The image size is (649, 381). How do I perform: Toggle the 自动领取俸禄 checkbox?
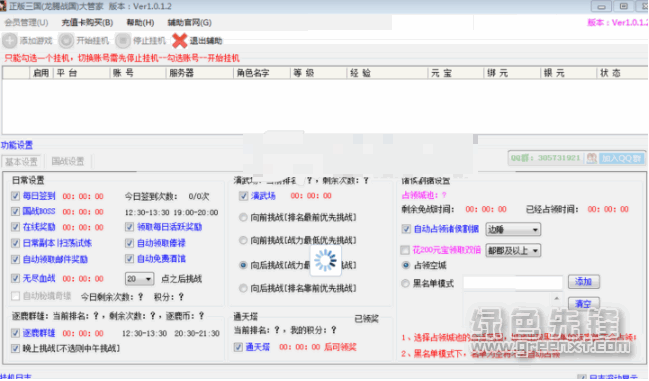(130, 243)
